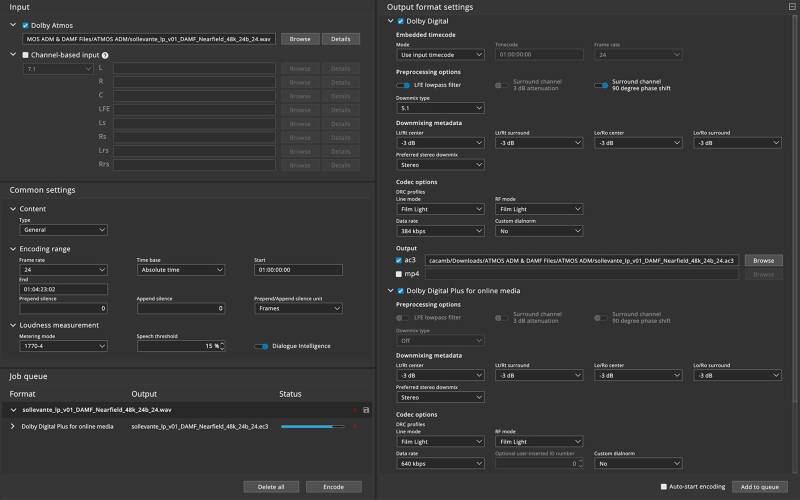Click the help icon beside Channel-based input
The width and height of the screenshot is (800, 500).
[x=105, y=55]
